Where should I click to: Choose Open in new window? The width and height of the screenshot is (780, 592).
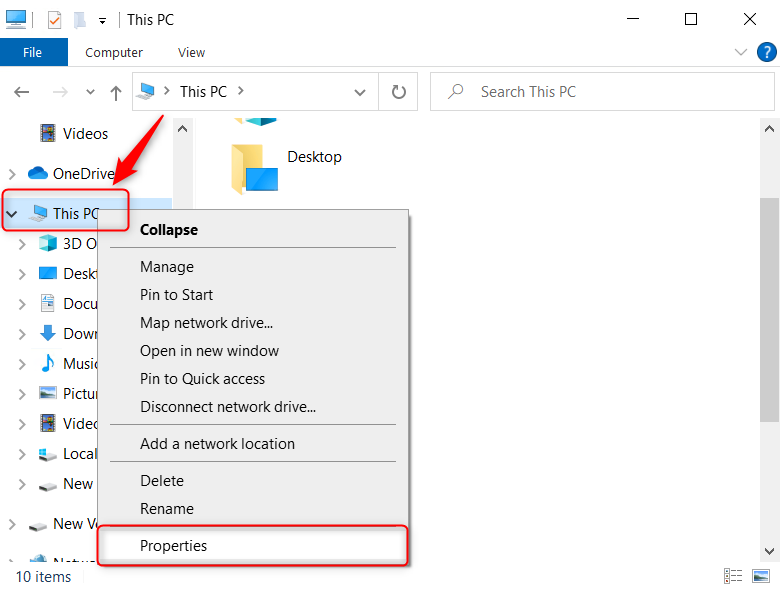point(253,351)
